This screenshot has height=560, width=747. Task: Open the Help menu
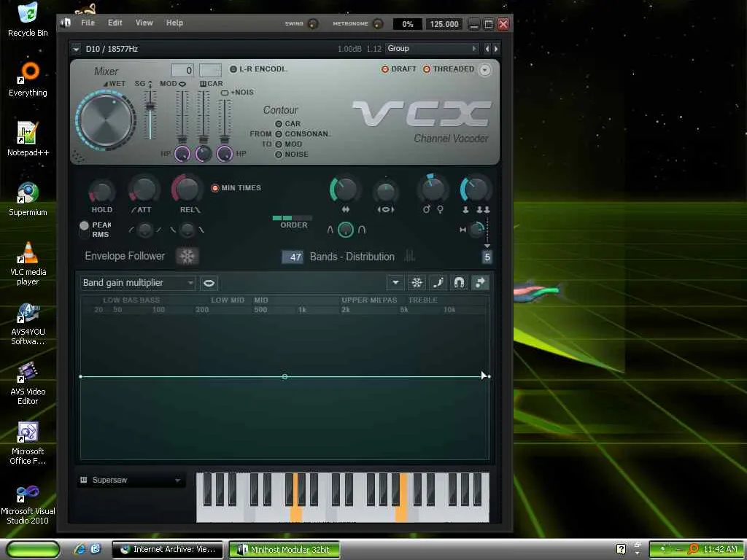pyautogui.click(x=174, y=23)
